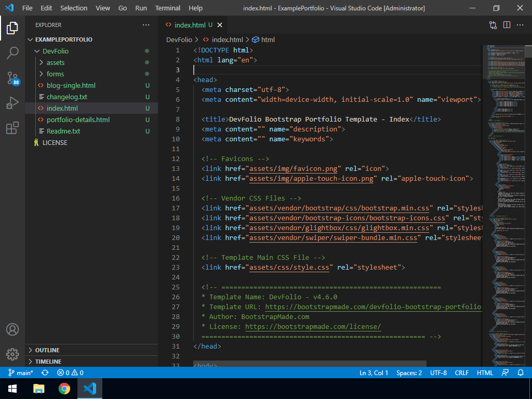Viewport: 532px width, 399px height.
Task: Open the Manage gear settings menu
Action: tap(12, 354)
